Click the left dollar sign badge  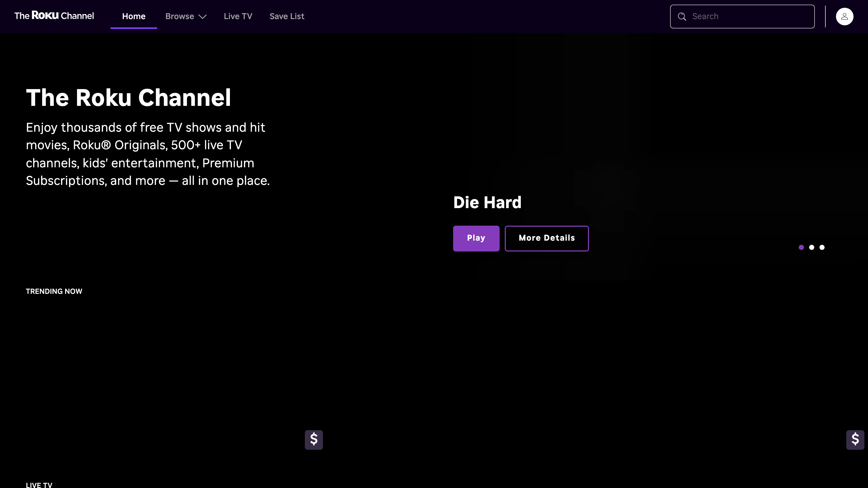point(314,439)
